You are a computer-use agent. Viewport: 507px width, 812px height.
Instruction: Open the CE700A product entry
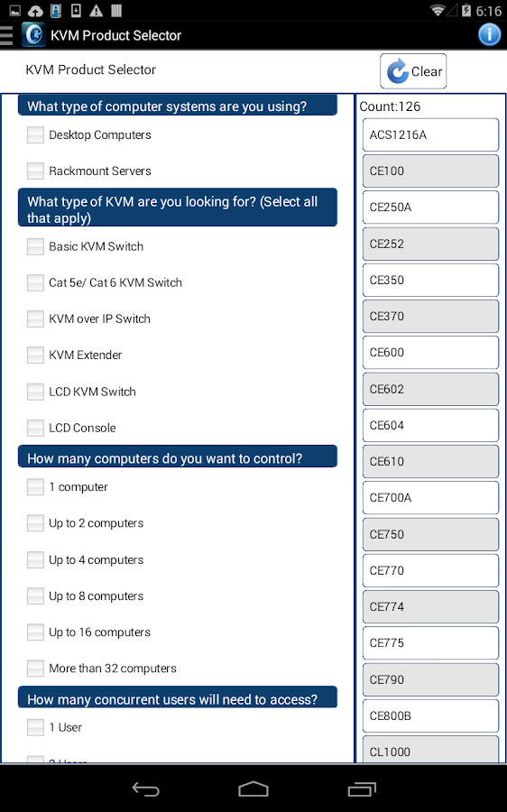[430, 498]
